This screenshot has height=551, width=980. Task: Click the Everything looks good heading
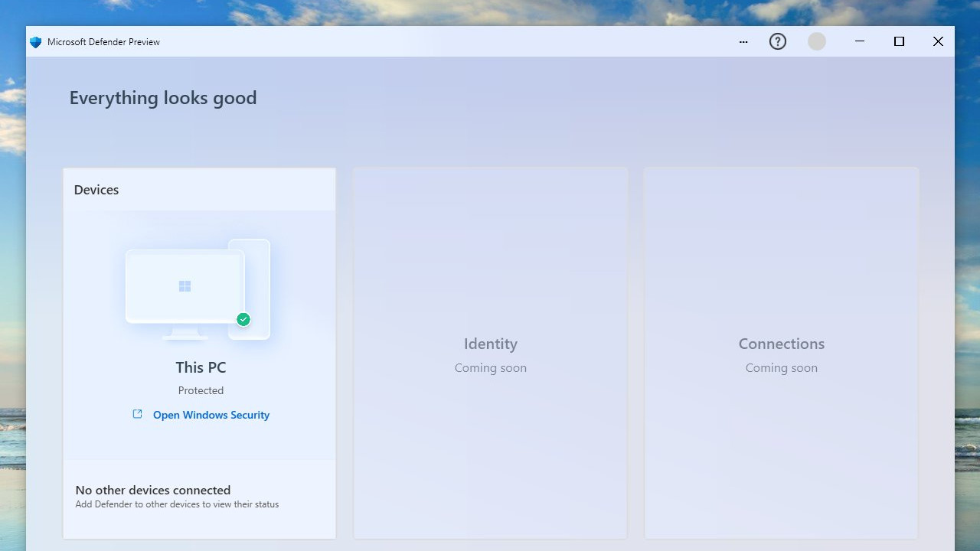[162, 97]
